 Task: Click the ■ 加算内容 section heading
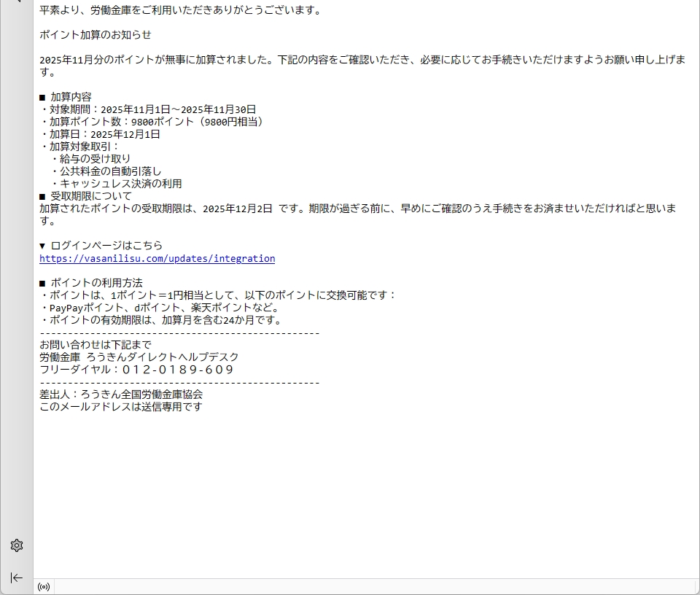click(x=66, y=97)
